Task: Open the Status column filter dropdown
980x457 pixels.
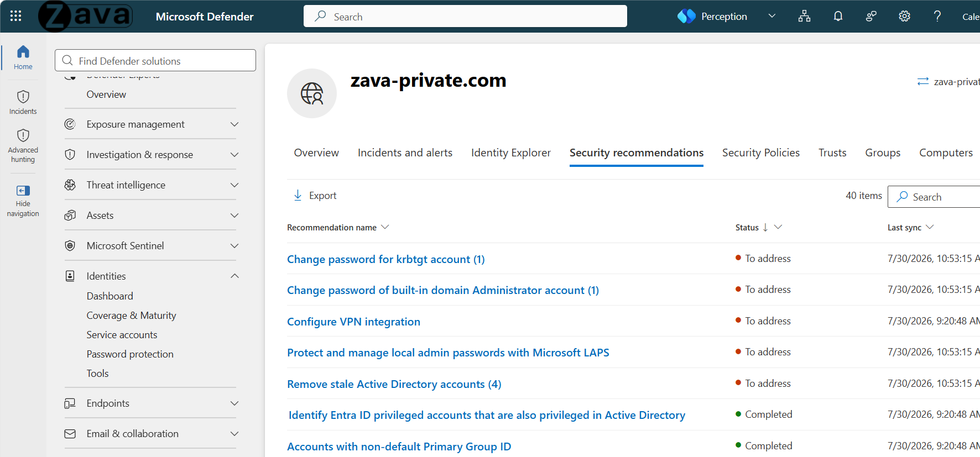Action: click(x=778, y=227)
